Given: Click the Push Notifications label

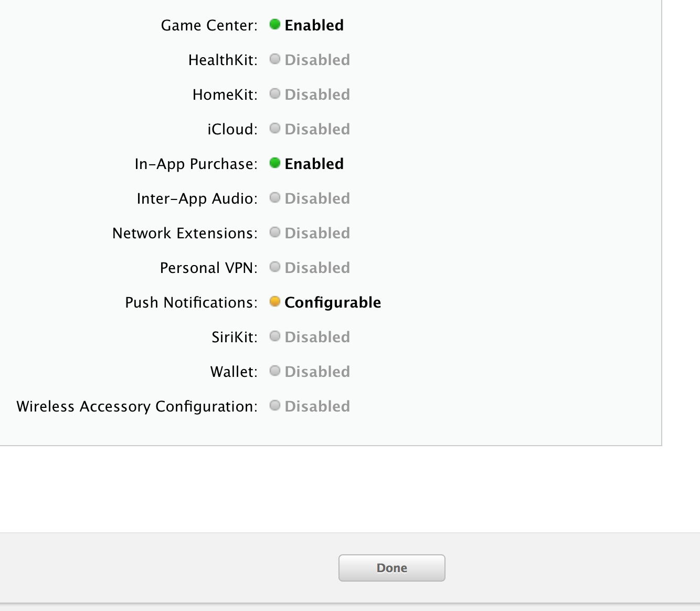Looking at the screenshot, I should (191, 302).
